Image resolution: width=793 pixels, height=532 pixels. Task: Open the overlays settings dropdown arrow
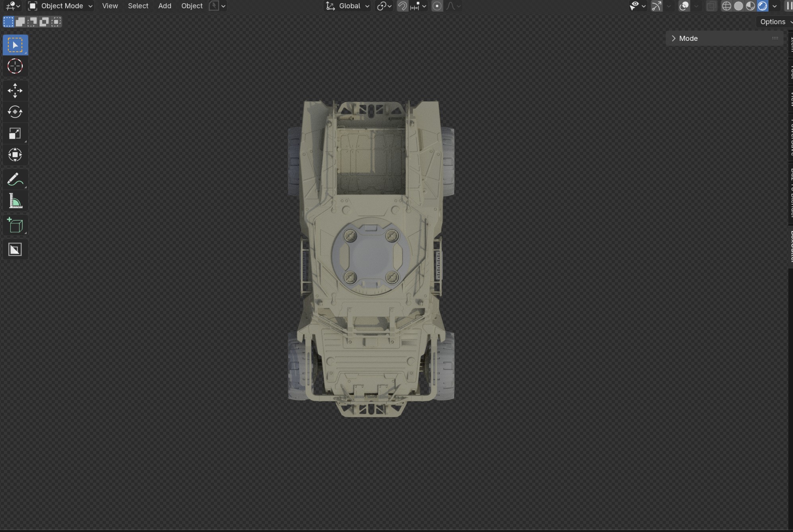pos(696,6)
